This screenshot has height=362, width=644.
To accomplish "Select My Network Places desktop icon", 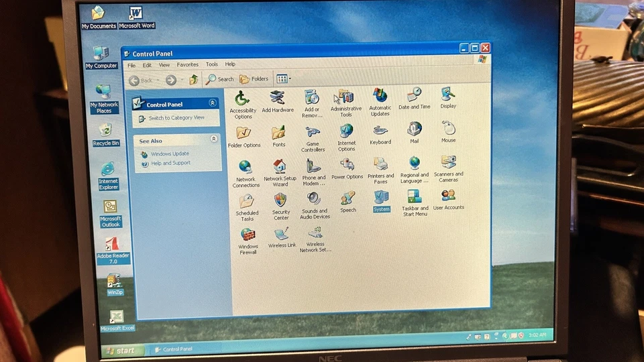I will click(x=103, y=99).
